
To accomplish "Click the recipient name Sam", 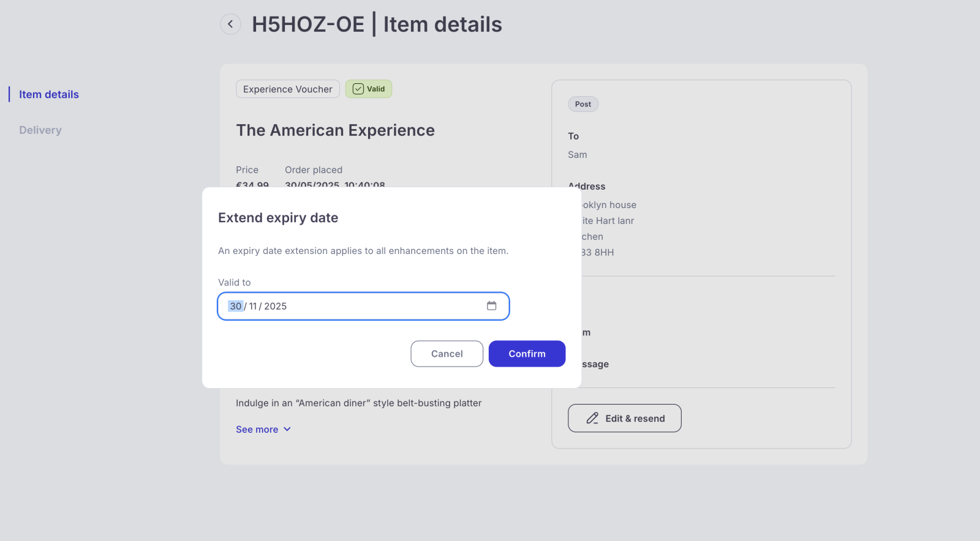I will click(x=577, y=155).
